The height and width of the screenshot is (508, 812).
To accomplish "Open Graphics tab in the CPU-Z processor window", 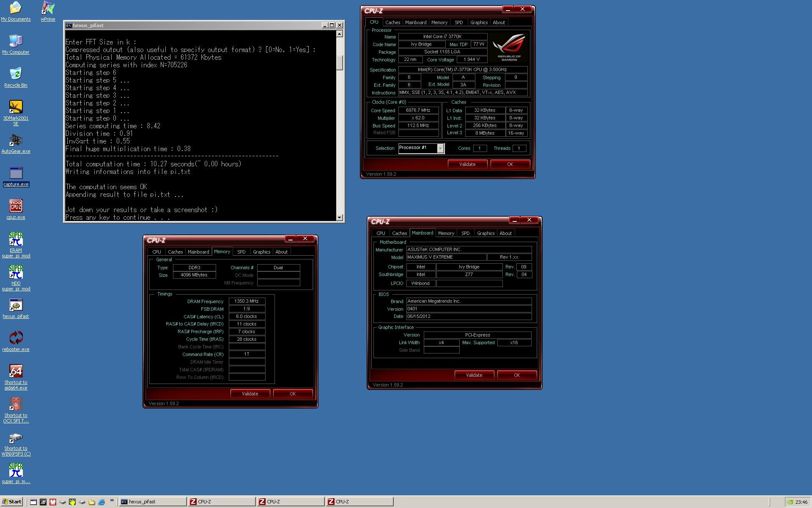I will tap(479, 22).
